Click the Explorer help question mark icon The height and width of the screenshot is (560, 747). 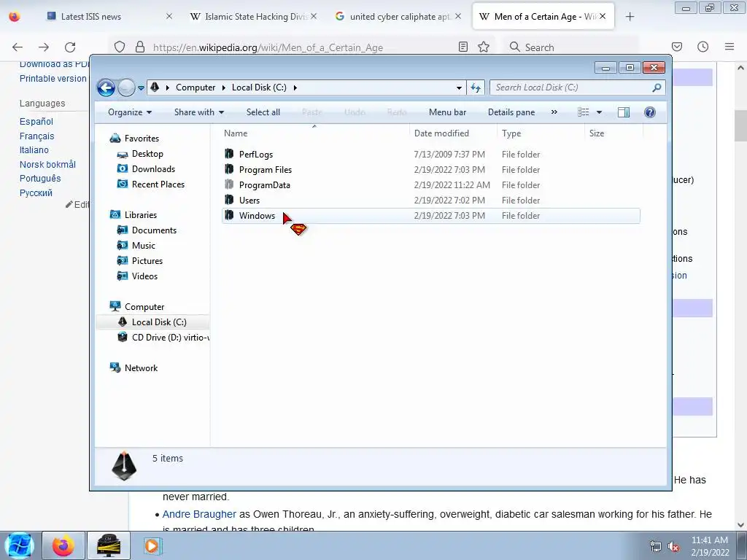[650, 112]
